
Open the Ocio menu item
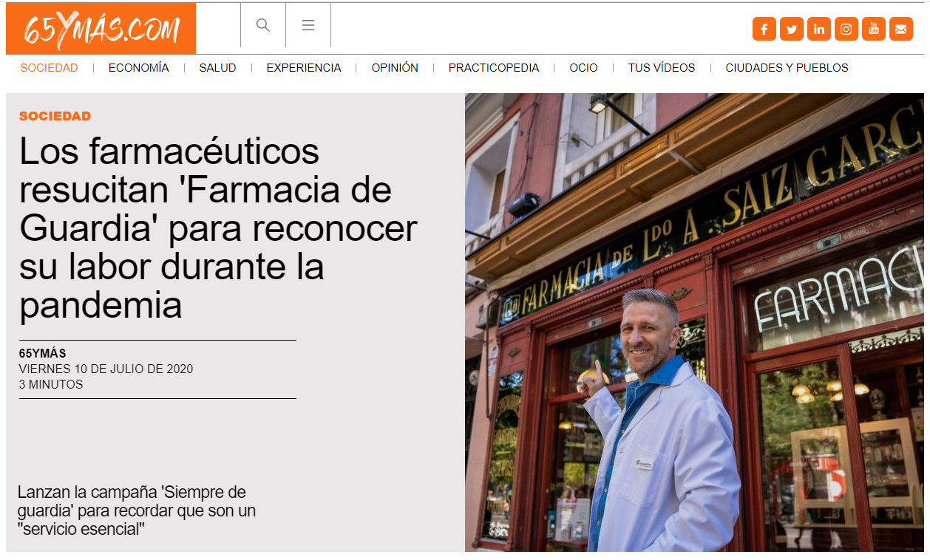[x=583, y=68]
